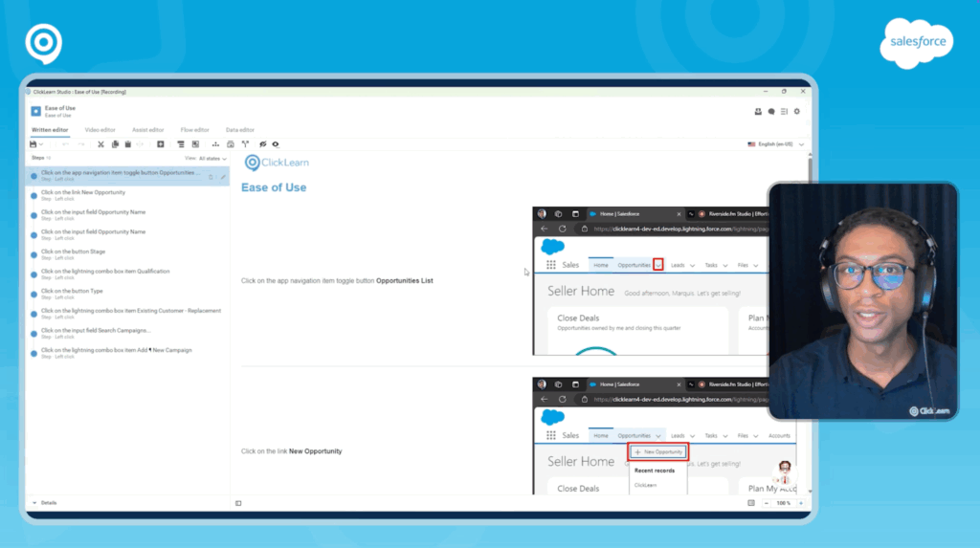Click the blue bullet of the Stage step
The image size is (980, 548).
click(33, 255)
